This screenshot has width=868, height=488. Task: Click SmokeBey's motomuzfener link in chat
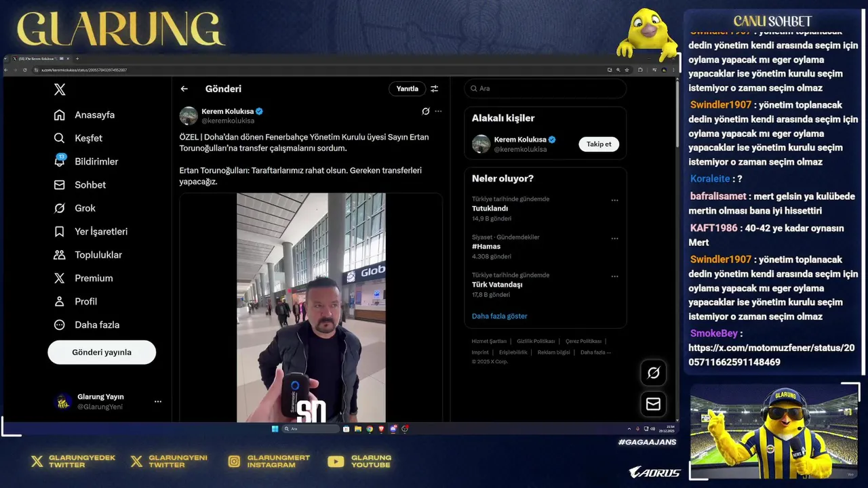point(772,354)
